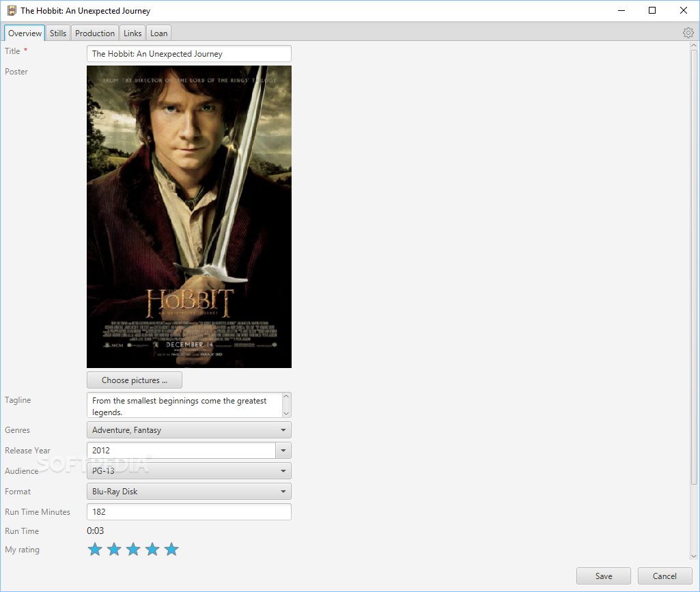Expand the Audience PG-13 dropdown
The width and height of the screenshot is (700, 592).
(189, 471)
